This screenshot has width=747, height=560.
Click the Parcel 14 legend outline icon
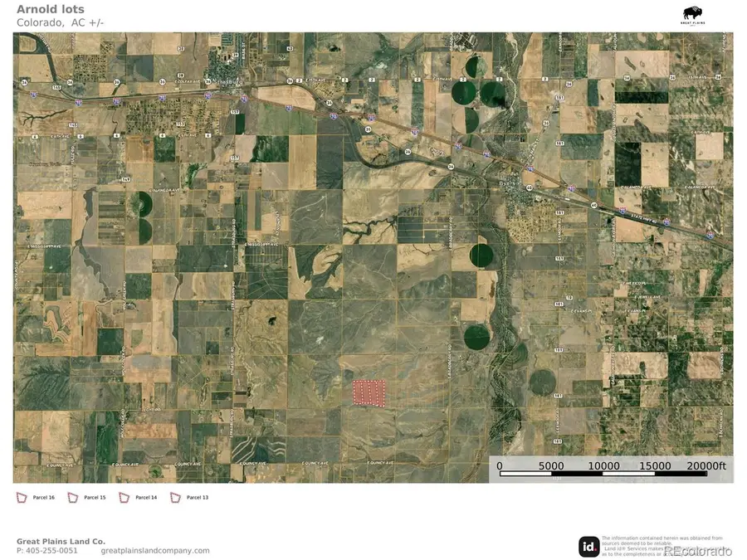pos(124,498)
